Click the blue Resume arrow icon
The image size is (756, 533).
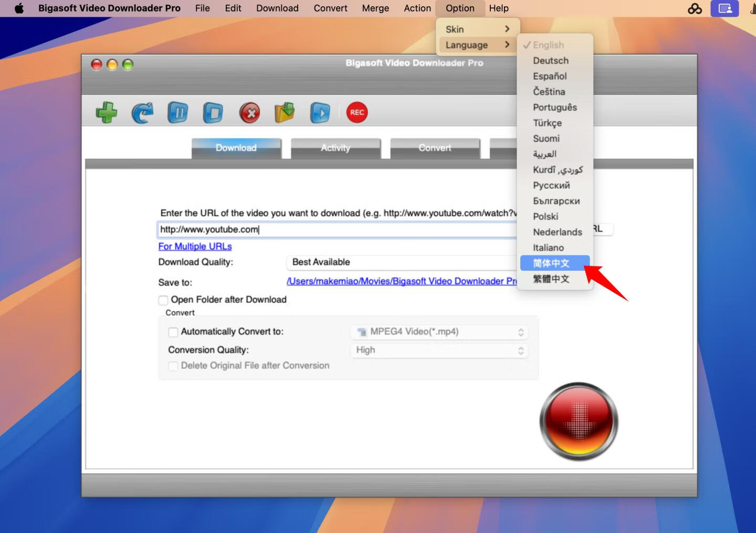[x=142, y=112]
